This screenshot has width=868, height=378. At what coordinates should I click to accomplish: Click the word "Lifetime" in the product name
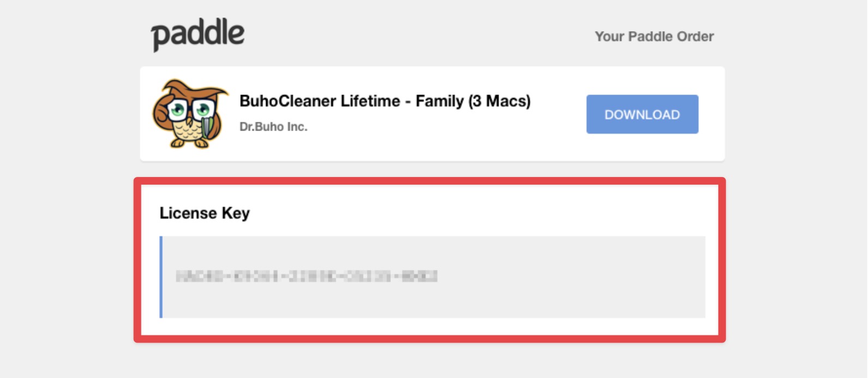point(370,101)
